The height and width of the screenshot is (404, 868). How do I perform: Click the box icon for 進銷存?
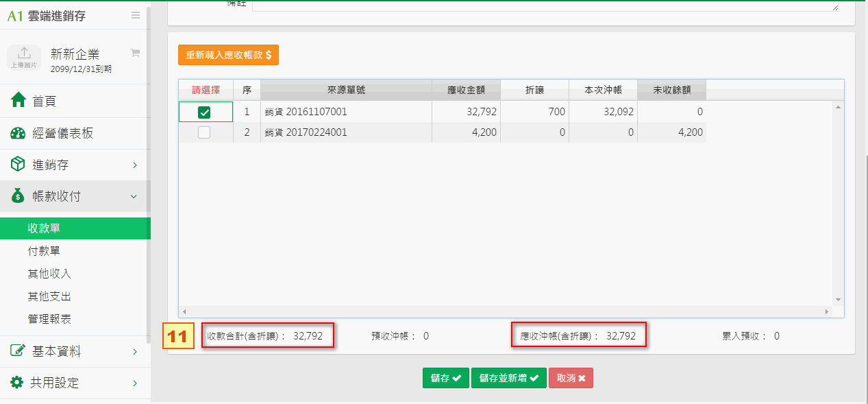(18, 165)
